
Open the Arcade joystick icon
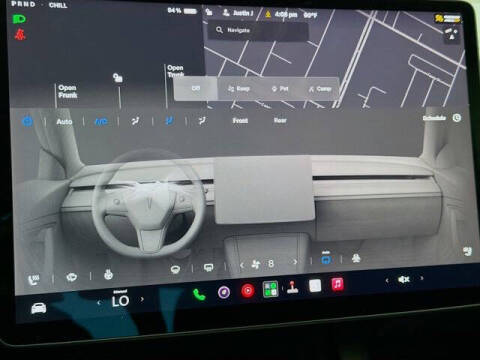click(x=293, y=287)
